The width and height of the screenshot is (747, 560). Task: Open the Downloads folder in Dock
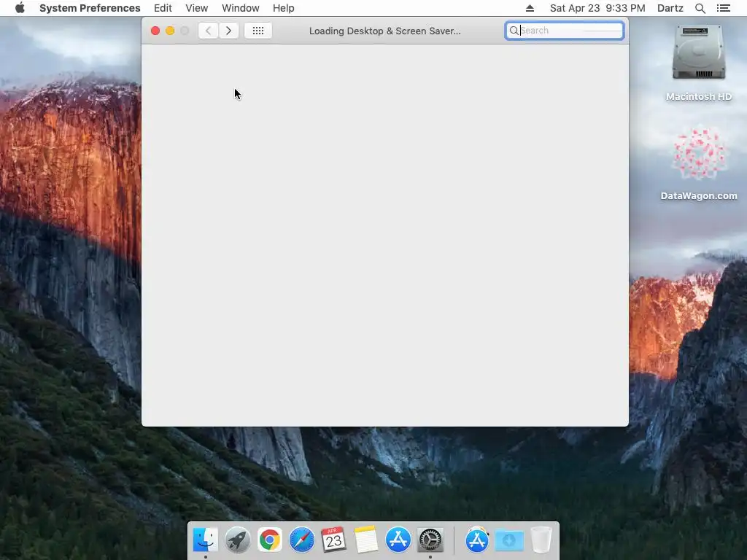pos(508,540)
